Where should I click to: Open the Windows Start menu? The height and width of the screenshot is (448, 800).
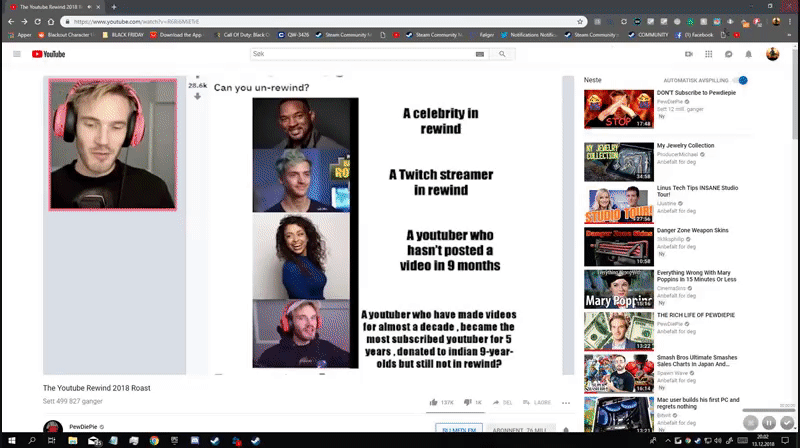pyautogui.click(x=11, y=440)
